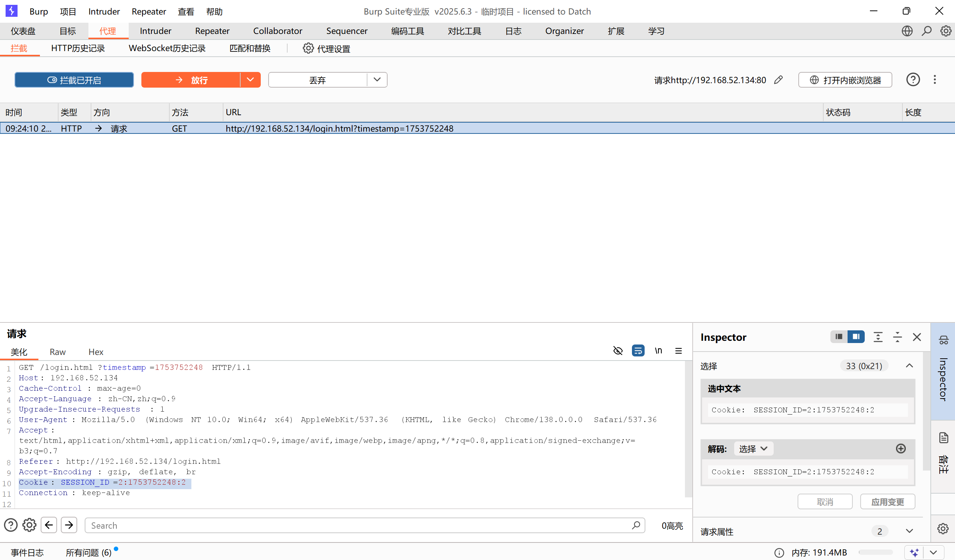Click the proxy settings gear icon

308,48
